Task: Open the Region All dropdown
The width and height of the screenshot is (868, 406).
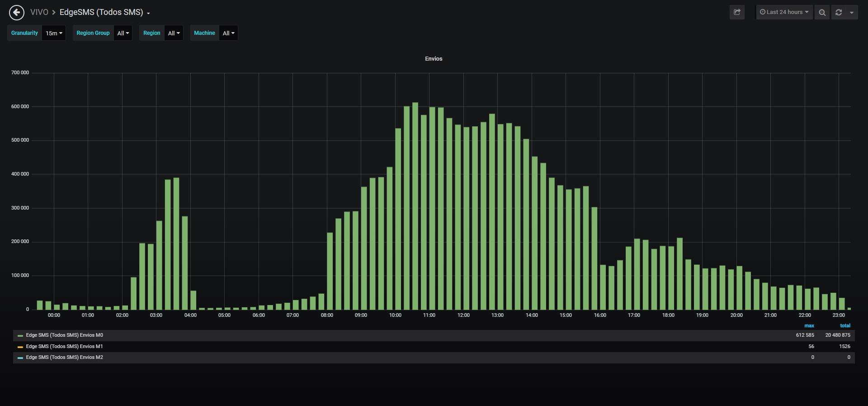Action: click(x=174, y=33)
